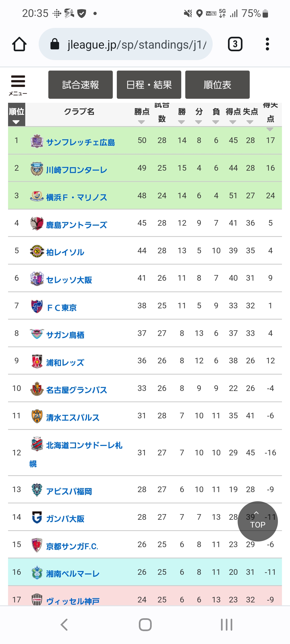The image size is (290, 644).
Task: Switch to the 試合速報 tab
Action: point(81,85)
